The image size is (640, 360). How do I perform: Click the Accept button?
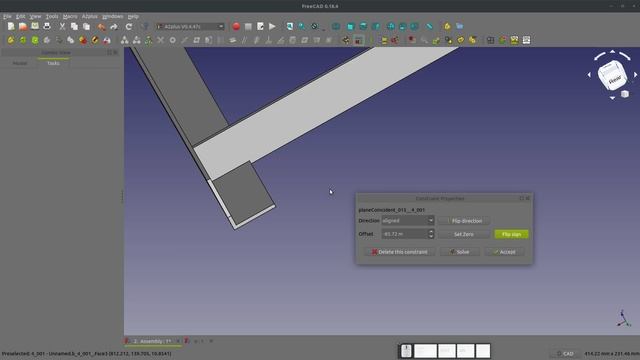tap(504, 252)
